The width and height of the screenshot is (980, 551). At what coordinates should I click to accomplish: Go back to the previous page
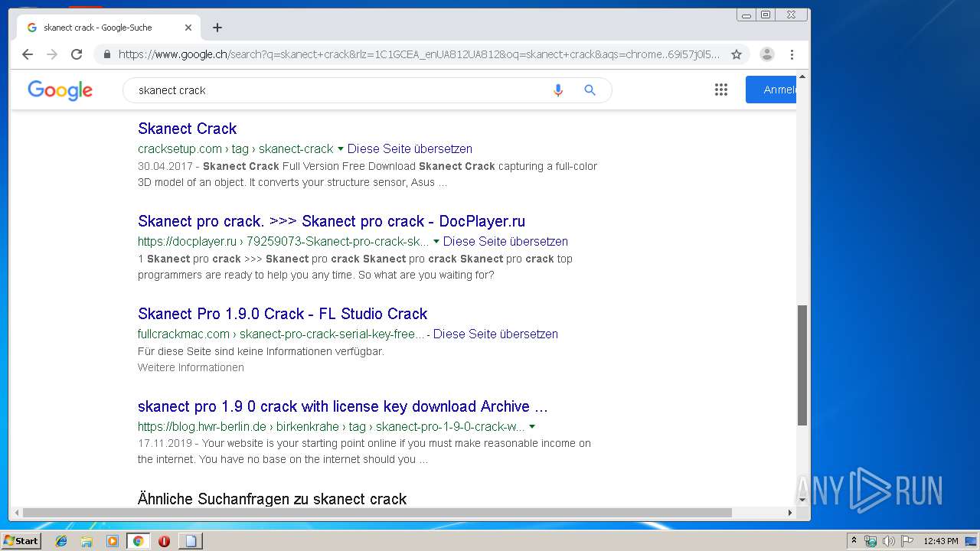point(28,54)
